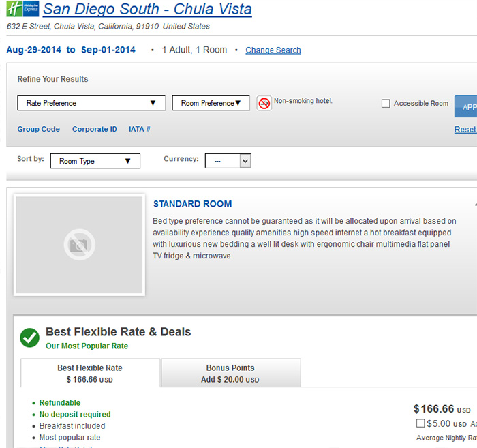Click the 'Refundable' bullet text
Screen dimensions: 477x448
(x=60, y=402)
